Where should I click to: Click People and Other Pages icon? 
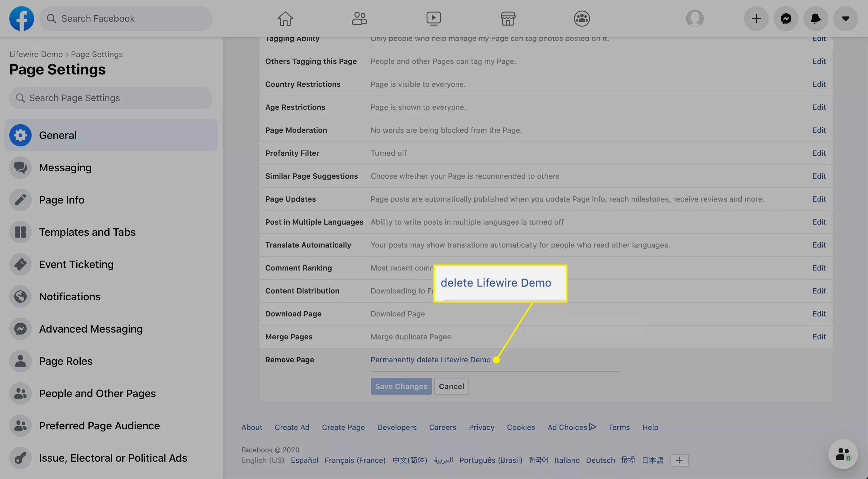click(x=20, y=393)
